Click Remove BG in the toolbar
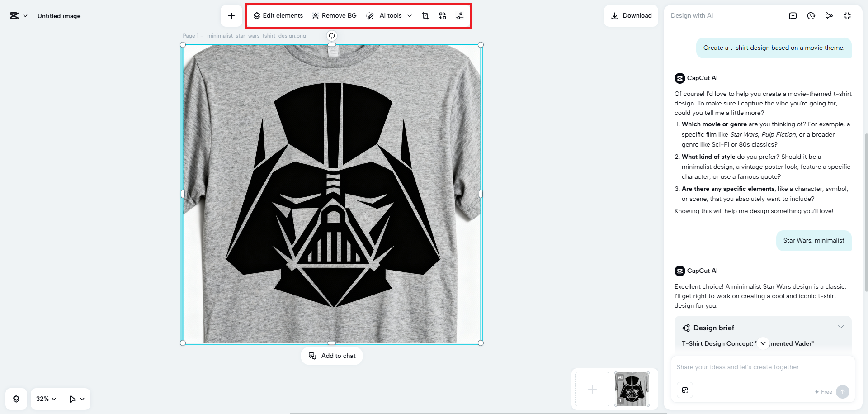Screen dimensions: 868x414 334,16
